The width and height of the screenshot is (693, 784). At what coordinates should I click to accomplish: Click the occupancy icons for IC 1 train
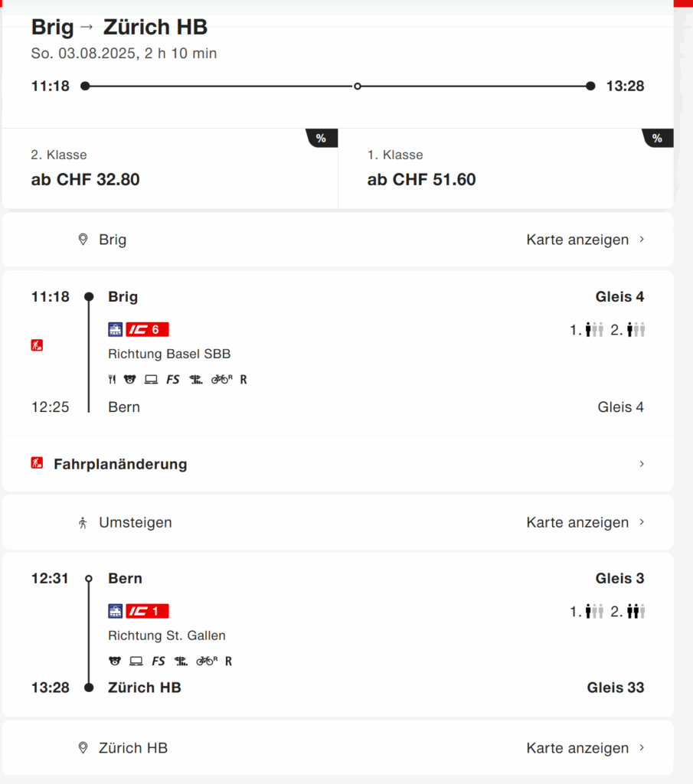tap(607, 611)
